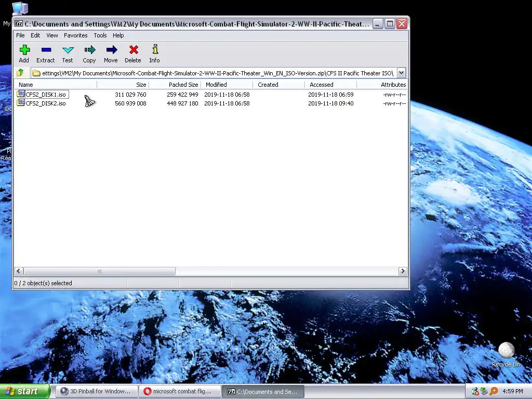The image size is (532, 399).
Task: Sort by the Size column header
Action: click(x=123, y=85)
